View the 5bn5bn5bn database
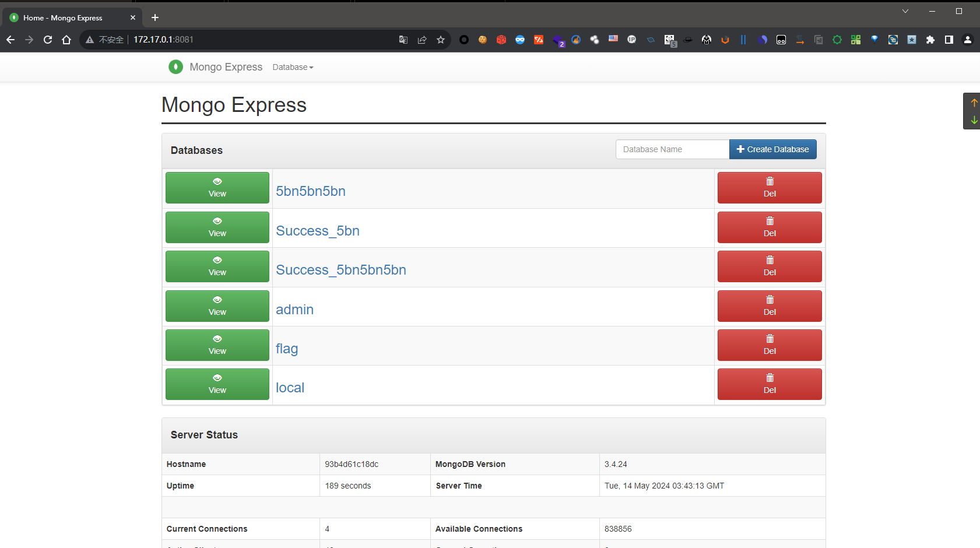Viewport: 980px width, 548px height. [217, 188]
